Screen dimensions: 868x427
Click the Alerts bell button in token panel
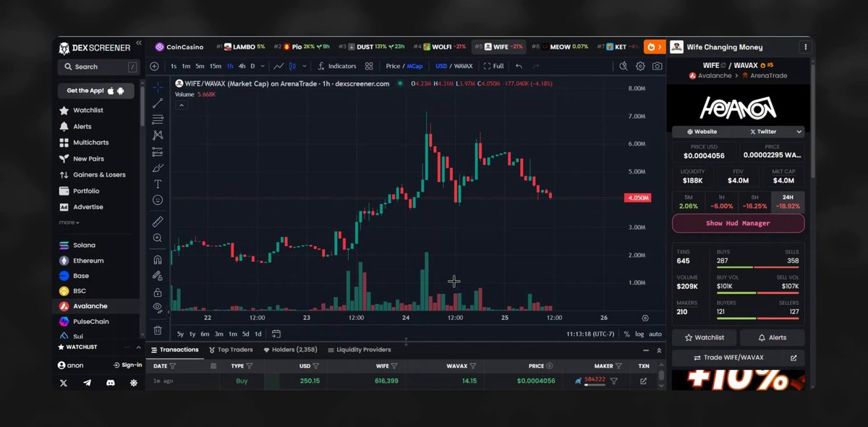coord(772,337)
